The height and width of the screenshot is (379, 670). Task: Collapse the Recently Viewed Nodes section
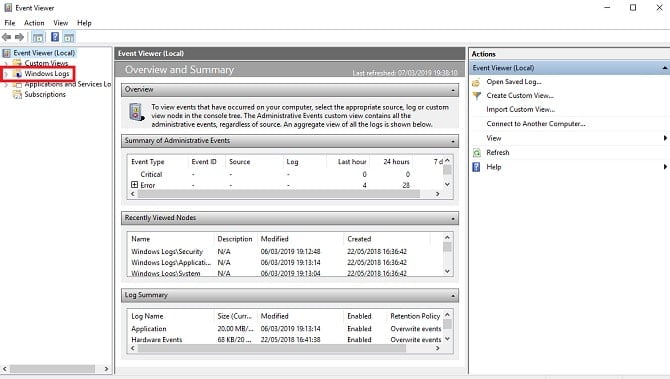tap(453, 219)
